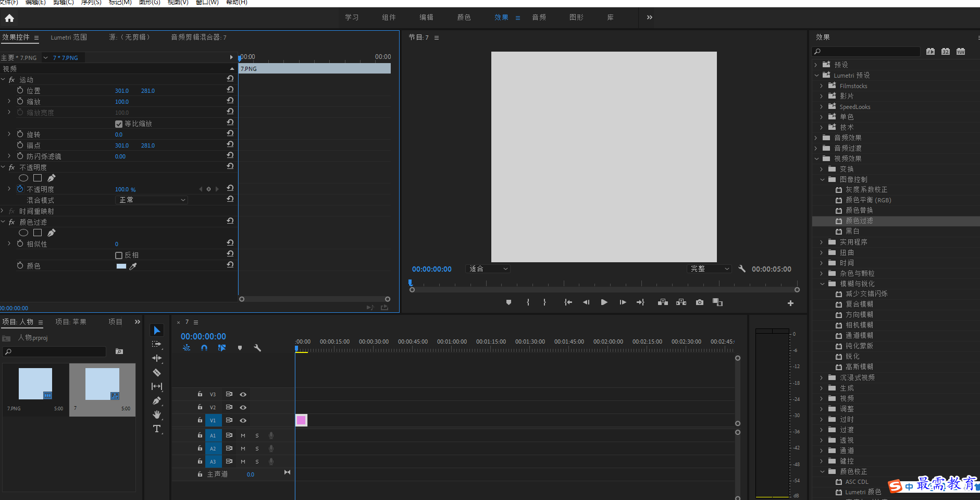
Task: Toggle lock on track V1
Action: (200, 420)
